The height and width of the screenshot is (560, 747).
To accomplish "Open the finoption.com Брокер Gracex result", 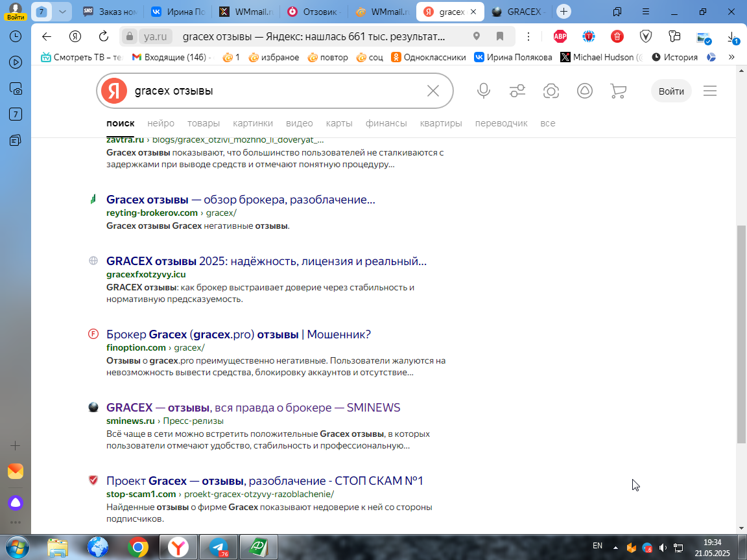I will click(x=238, y=334).
